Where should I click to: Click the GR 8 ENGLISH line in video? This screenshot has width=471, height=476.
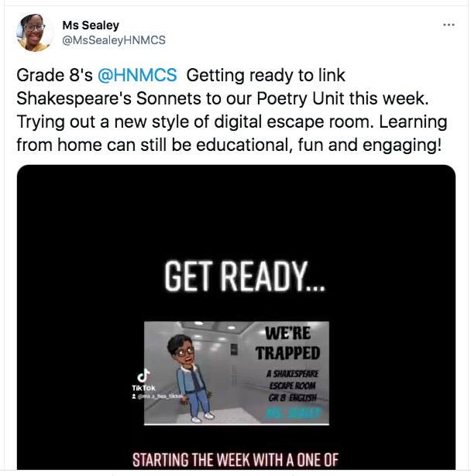[293, 398]
